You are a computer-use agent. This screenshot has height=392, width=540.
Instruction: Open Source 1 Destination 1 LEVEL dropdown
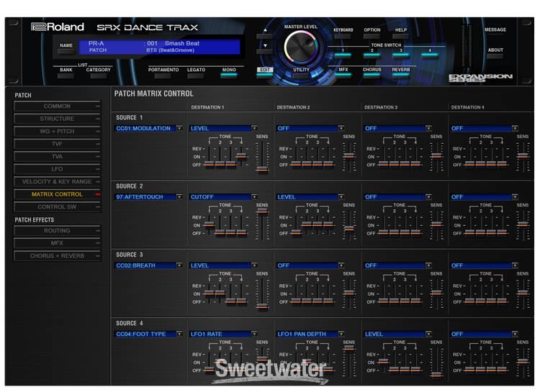[223, 128]
